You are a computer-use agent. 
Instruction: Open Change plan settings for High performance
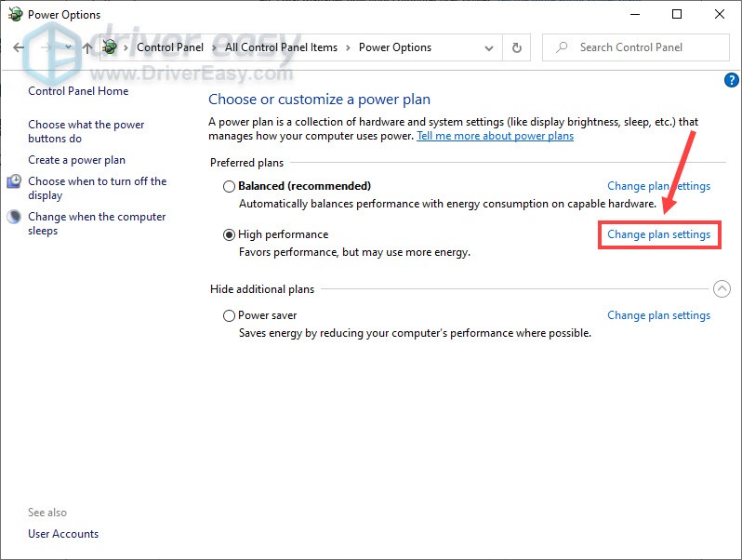[658, 234]
